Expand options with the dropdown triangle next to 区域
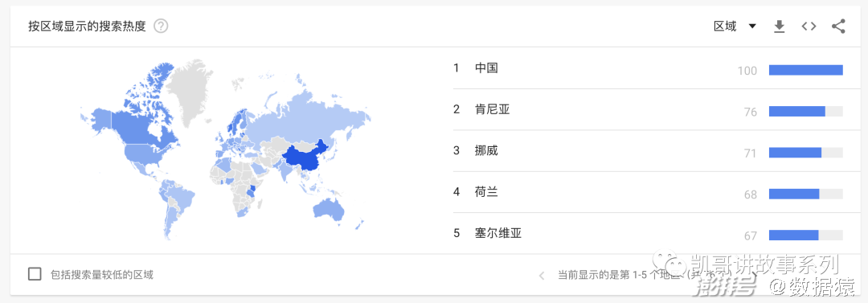 (x=751, y=26)
